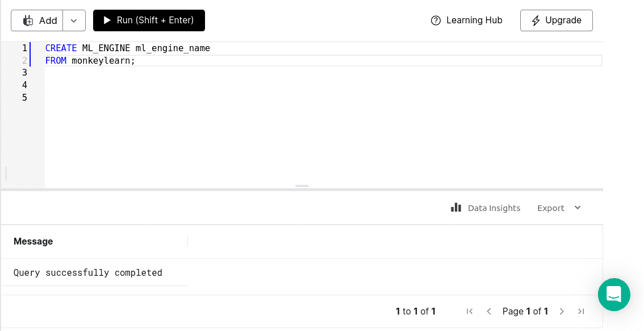Click the Add button with plug icon

pyautogui.click(x=37, y=20)
